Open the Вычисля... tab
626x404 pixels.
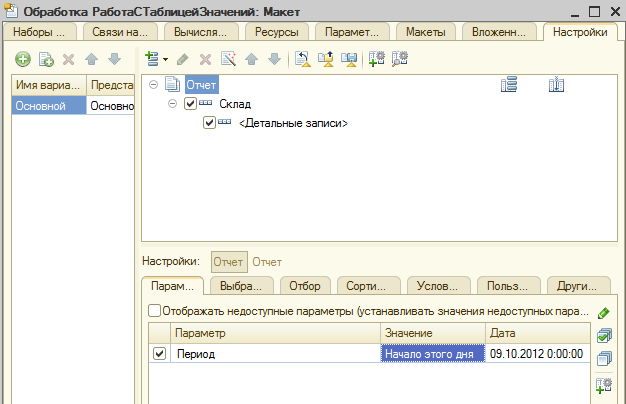coord(200,32)
